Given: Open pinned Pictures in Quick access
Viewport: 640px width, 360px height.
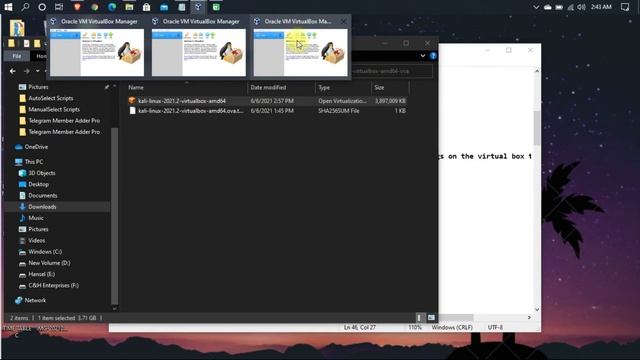Looking at the screenshot, I should pos(38,87).
